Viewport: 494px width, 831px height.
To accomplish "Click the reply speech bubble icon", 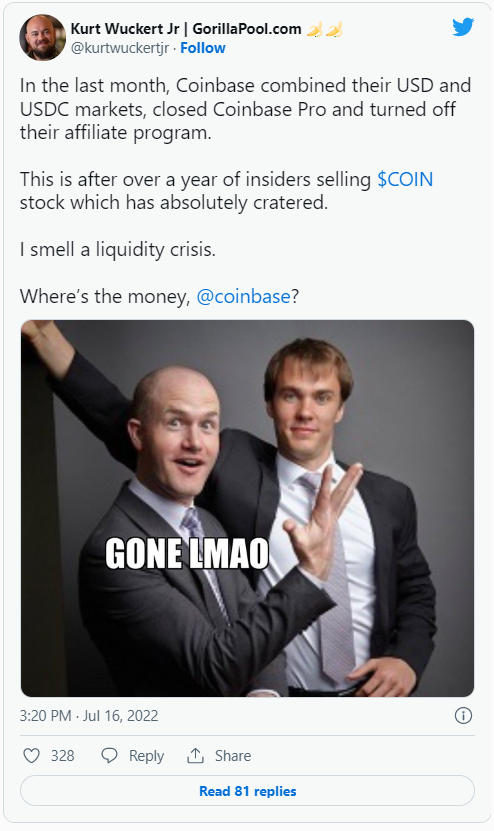I will tap(109, 755).
